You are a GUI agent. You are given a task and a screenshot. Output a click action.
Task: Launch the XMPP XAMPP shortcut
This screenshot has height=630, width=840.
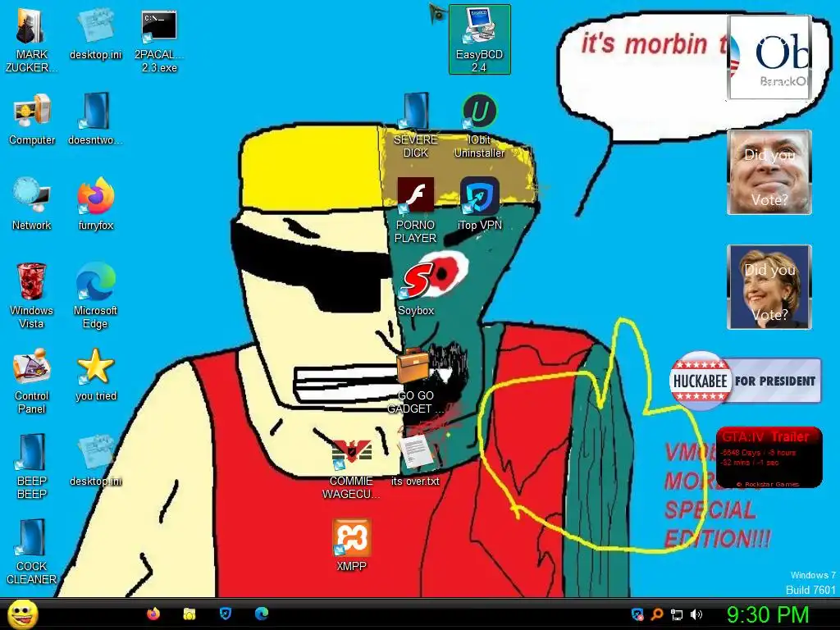351,545
